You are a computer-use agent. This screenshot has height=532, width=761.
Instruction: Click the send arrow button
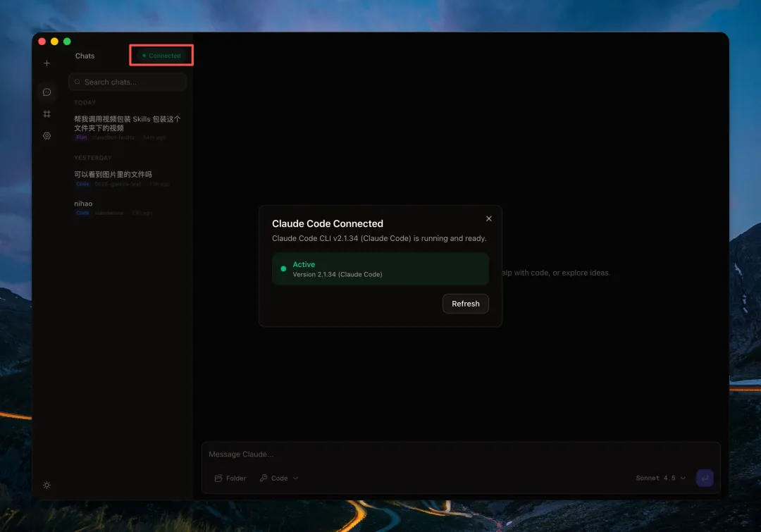pyautogui.click(x=704, y=478)
